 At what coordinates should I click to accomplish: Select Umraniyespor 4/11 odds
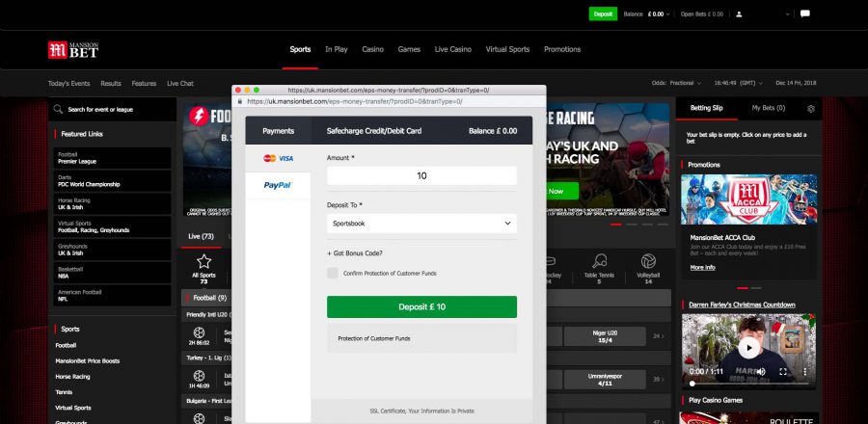point(605,380)
